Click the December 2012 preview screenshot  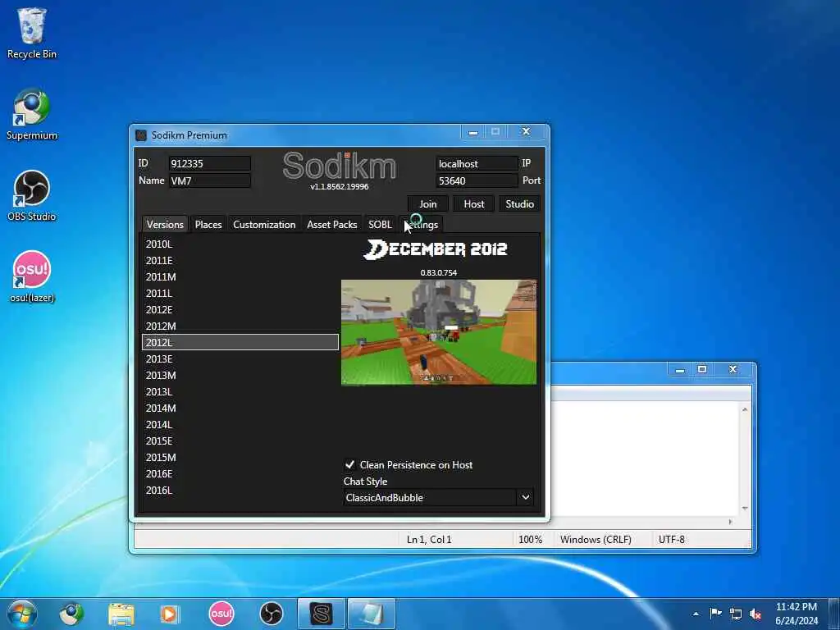pos(439,332)
